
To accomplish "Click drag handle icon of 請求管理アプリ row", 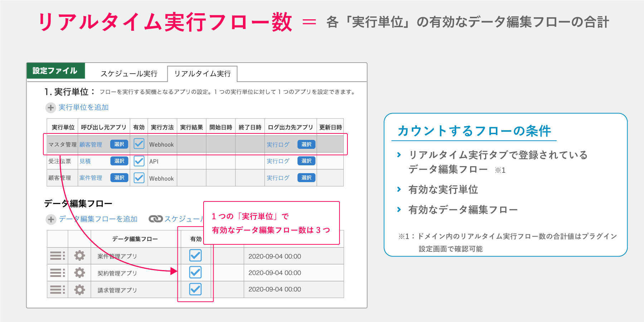I will click(57, 289).
